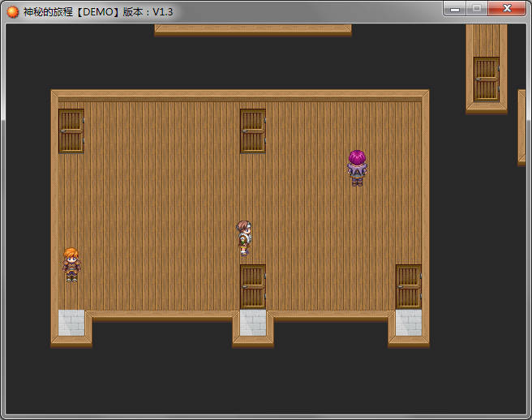Click the door at room's bottom-right
The height and width of the screenshot is (420, 532).
(x=408, y=286)
